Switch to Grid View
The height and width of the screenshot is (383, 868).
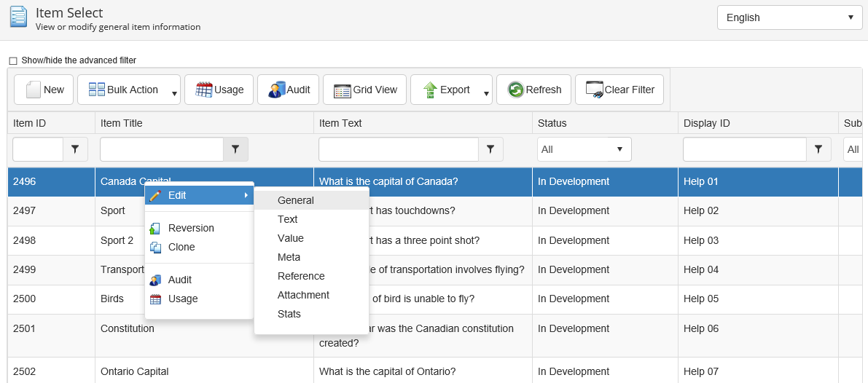pyautogui.click(x=365, y=90)
